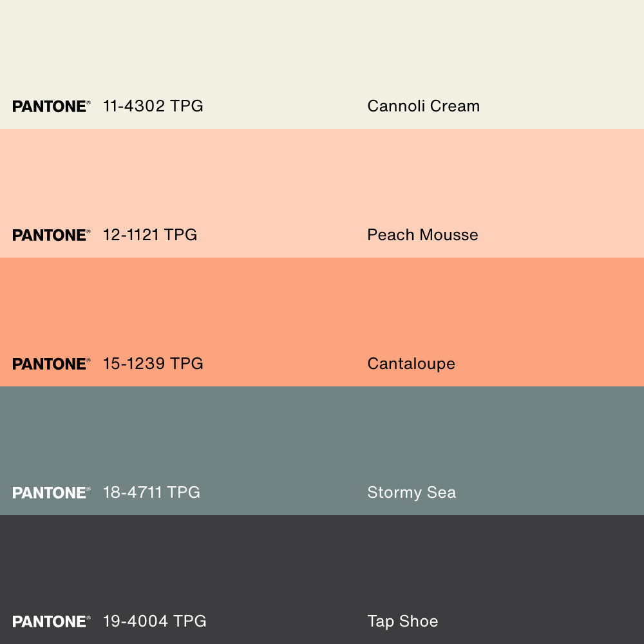The height and width of the screenshot is (644, 644).
Task: Click the Pantone logo on Cannoli Cream
Action: tap(51, 106)
